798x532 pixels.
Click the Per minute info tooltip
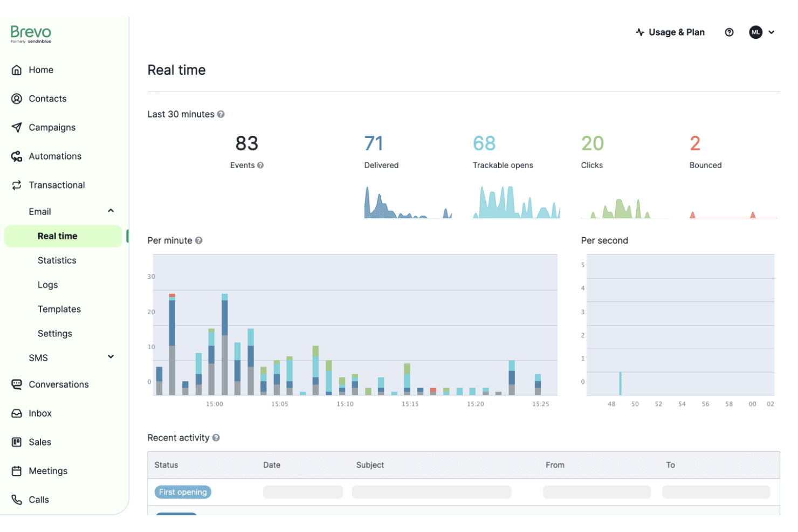(198, 240)
